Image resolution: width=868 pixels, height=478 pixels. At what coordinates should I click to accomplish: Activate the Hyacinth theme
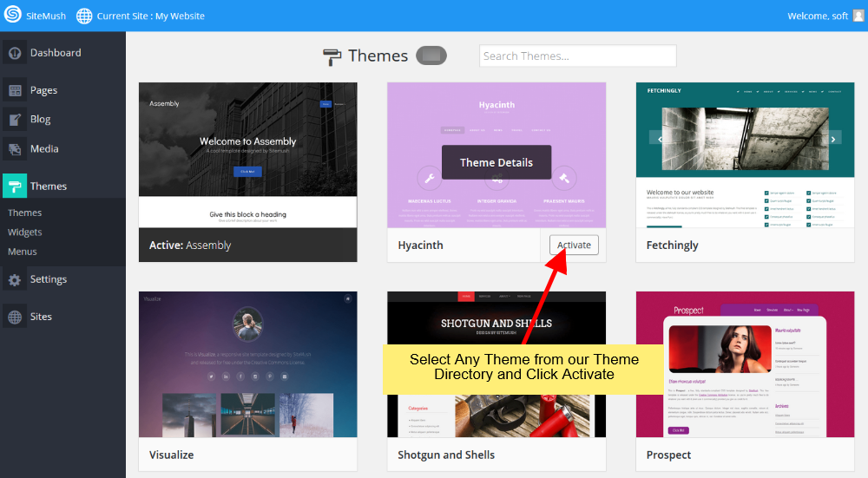point(574,246)
